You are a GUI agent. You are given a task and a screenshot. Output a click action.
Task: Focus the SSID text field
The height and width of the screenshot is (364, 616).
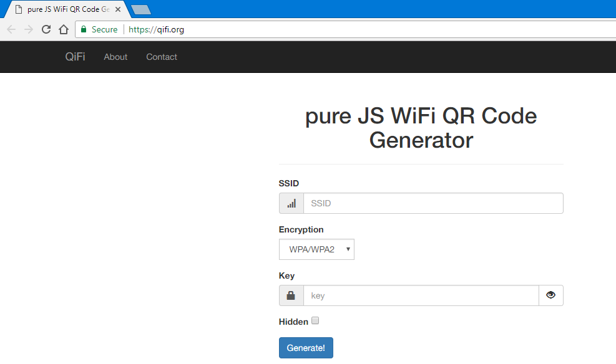[433, 204]
